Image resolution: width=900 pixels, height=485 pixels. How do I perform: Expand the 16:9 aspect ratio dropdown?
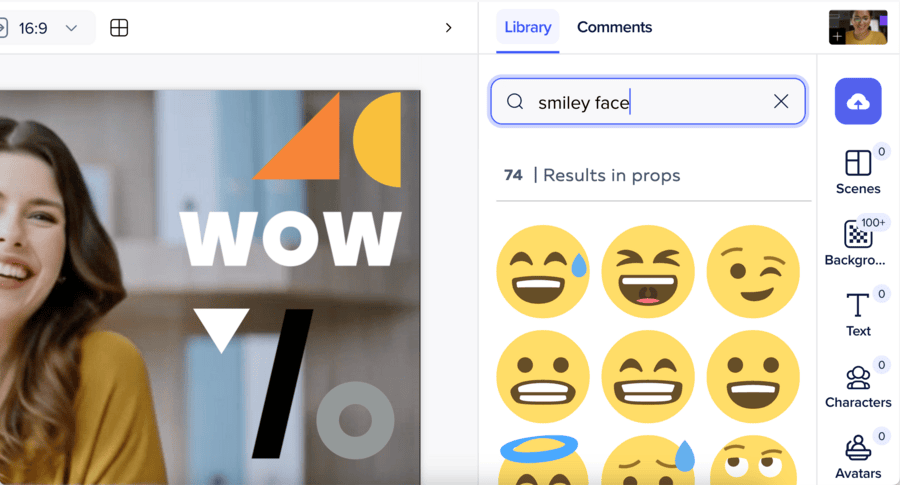tap(71, 28)
